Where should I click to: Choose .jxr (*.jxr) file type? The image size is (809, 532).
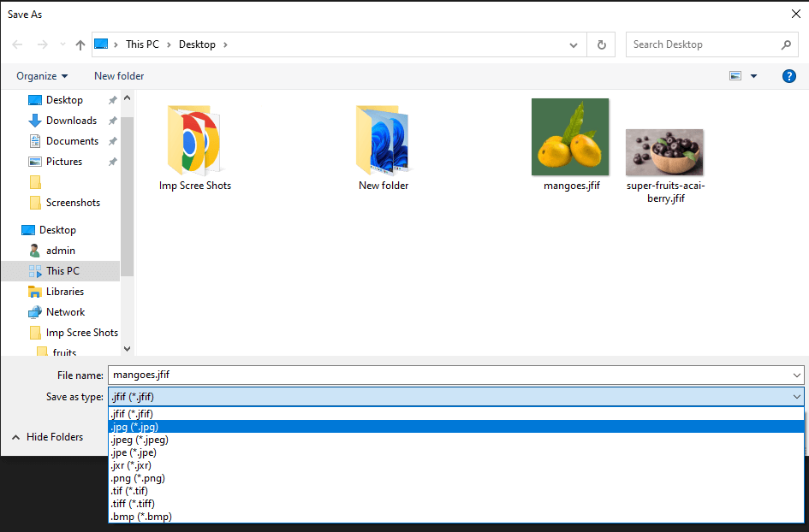click(456, 465)
